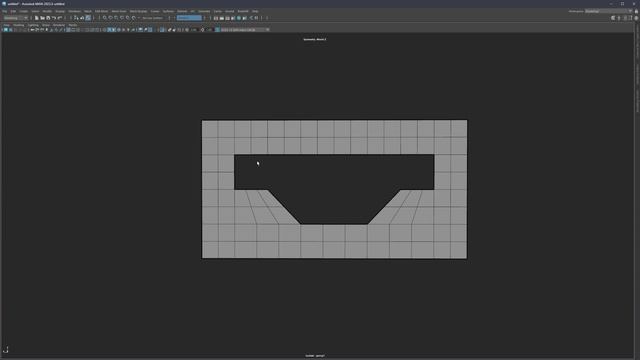Open Select menu
Viewport: 640px width, 360px height.
[36, 11]
